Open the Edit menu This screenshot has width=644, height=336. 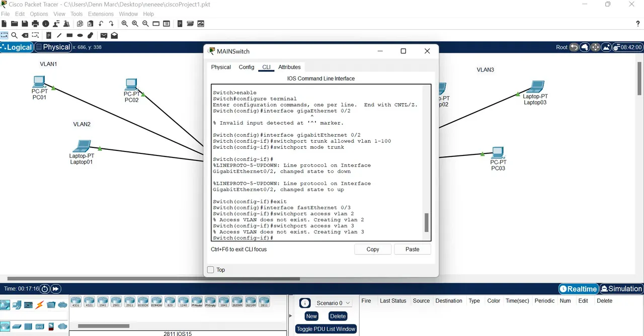coord(20,14)
